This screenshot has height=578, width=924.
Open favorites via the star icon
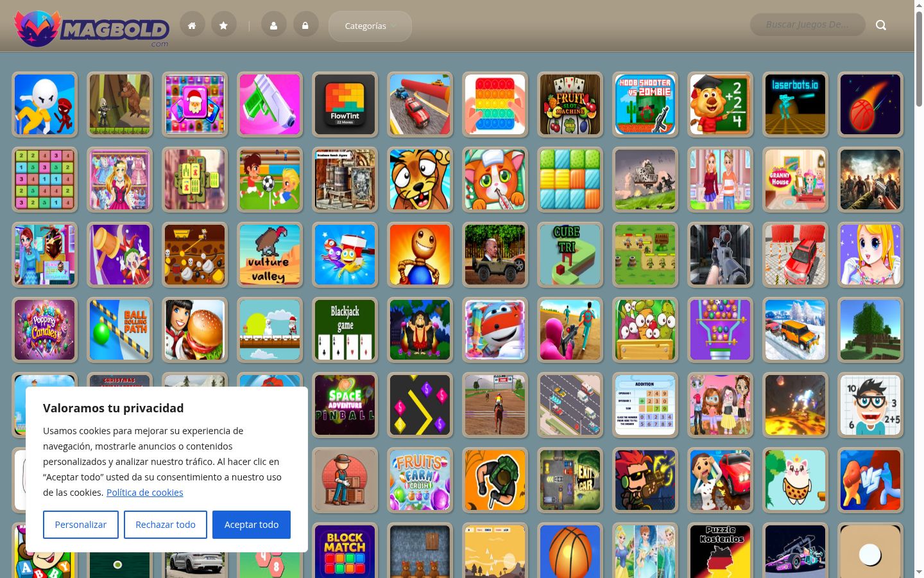point(223,25)
